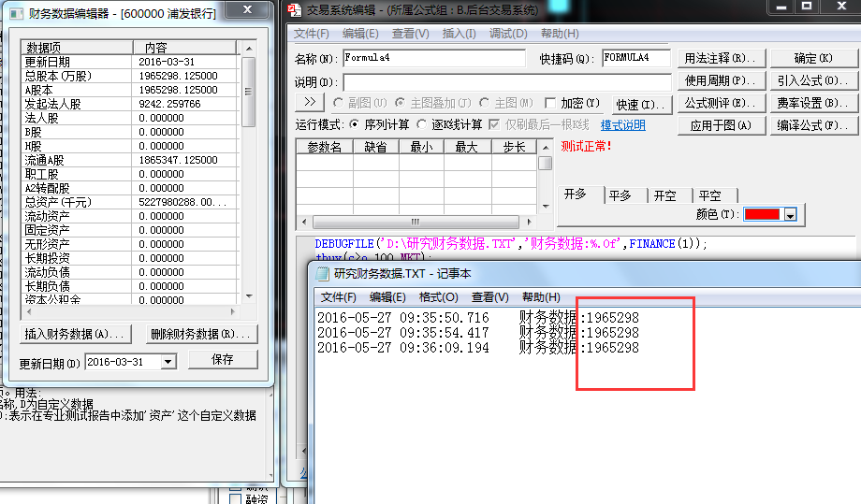Click the trading system editor title icon
Screen dimensions: 861x504
(295, 10)
